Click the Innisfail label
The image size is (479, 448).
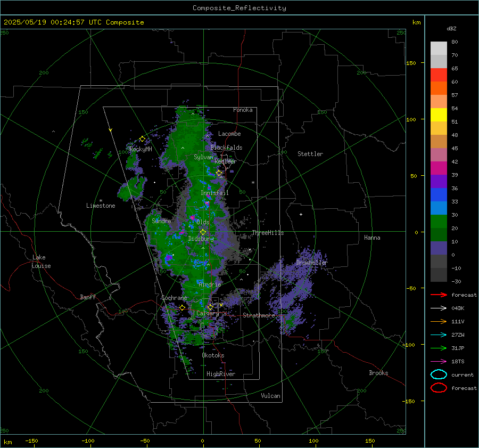point(214,193)
